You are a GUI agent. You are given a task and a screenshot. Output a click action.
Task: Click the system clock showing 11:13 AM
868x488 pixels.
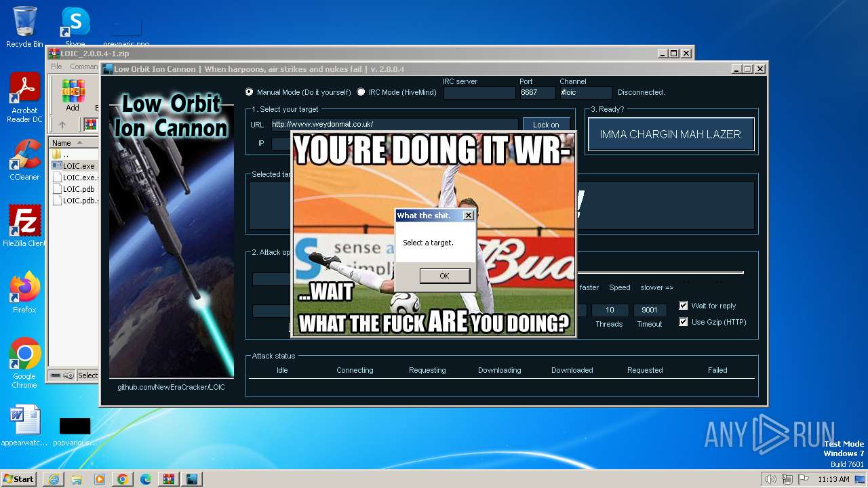click(833, 479)
